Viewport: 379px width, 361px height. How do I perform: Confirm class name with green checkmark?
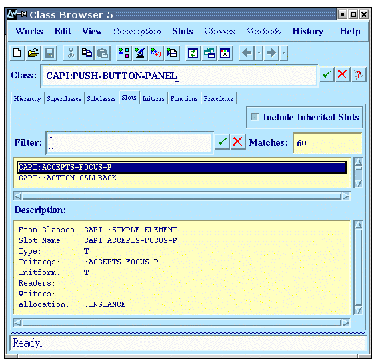click(326, 74)
